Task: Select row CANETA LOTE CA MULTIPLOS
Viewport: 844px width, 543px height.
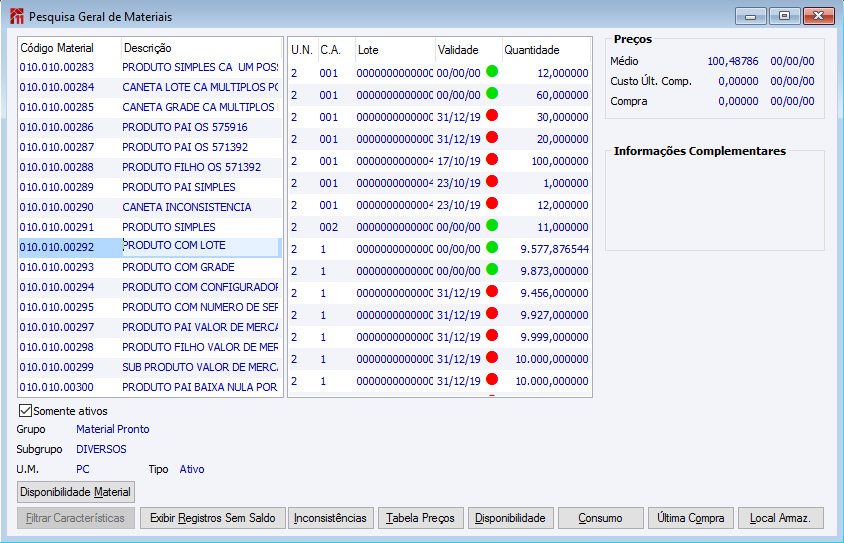Action: pos(150,87)
